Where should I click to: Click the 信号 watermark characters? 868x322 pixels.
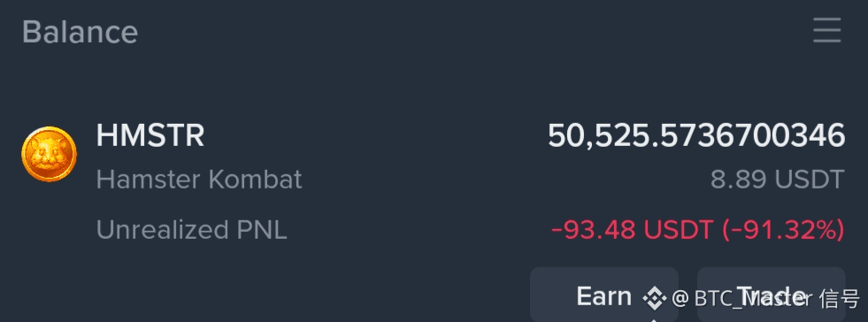pos(839,299)
